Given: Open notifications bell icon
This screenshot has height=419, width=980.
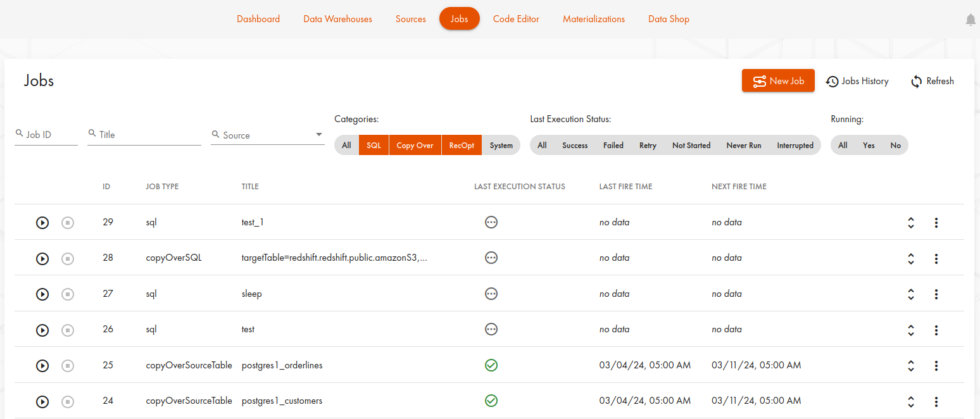Looking at the screenshot, I should (x=971, y=20).
